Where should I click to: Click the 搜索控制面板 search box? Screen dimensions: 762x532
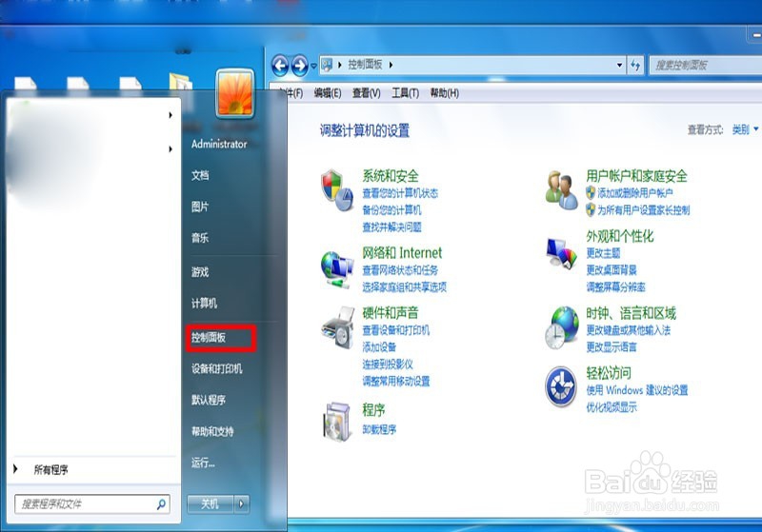pyautogui.click(x=706, y=65)
